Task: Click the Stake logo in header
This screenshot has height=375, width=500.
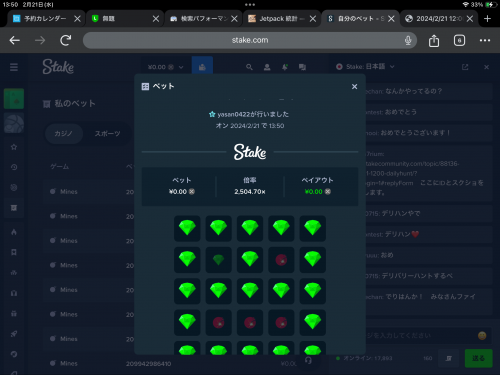Action: [x=58, y=67]
